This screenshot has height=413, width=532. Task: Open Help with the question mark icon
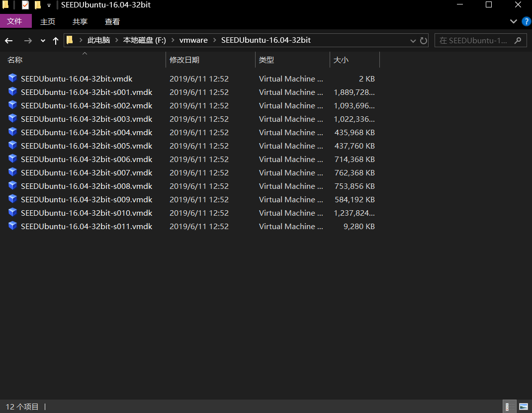(526, 21)
